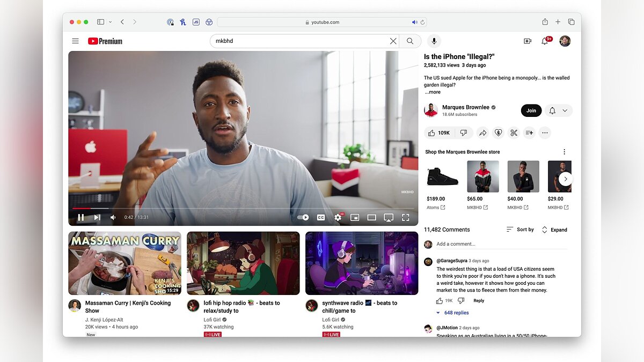
Task: Open a new Safari tab
Action: 558,22
